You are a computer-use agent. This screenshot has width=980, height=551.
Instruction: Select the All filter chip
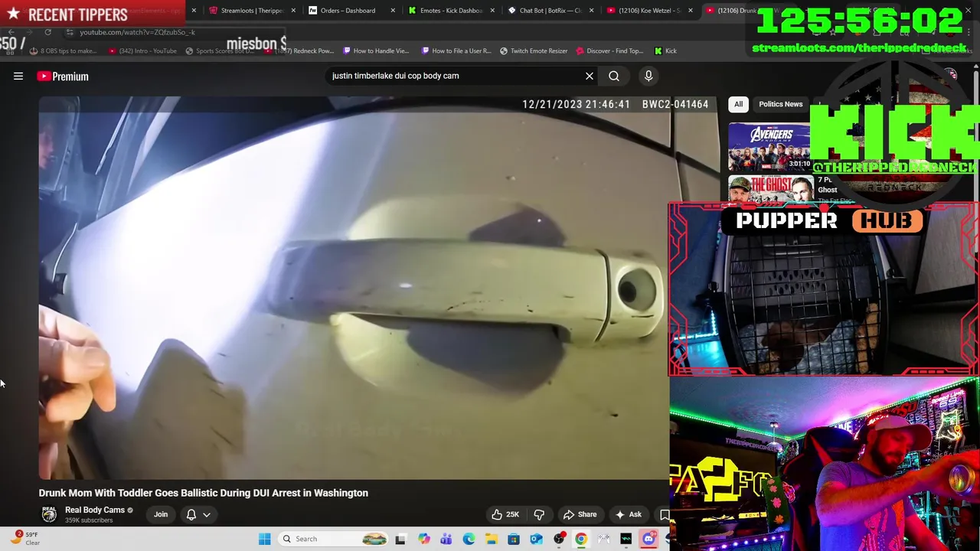[x=738, y=104]
